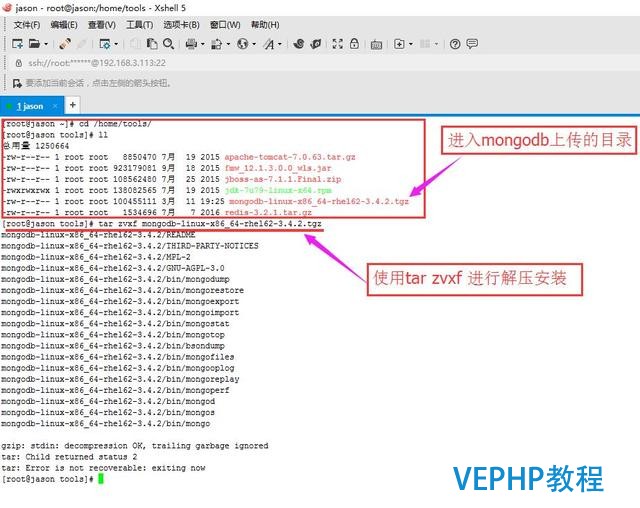Open the 选项卡(B) menu
Screen dimensions: 640x508
tap(181, 25)
